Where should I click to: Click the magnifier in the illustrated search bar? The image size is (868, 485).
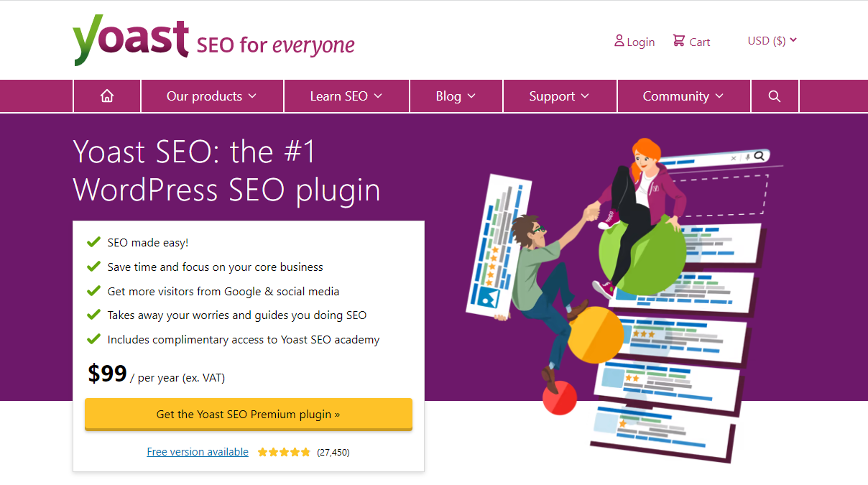pos(759,155)
